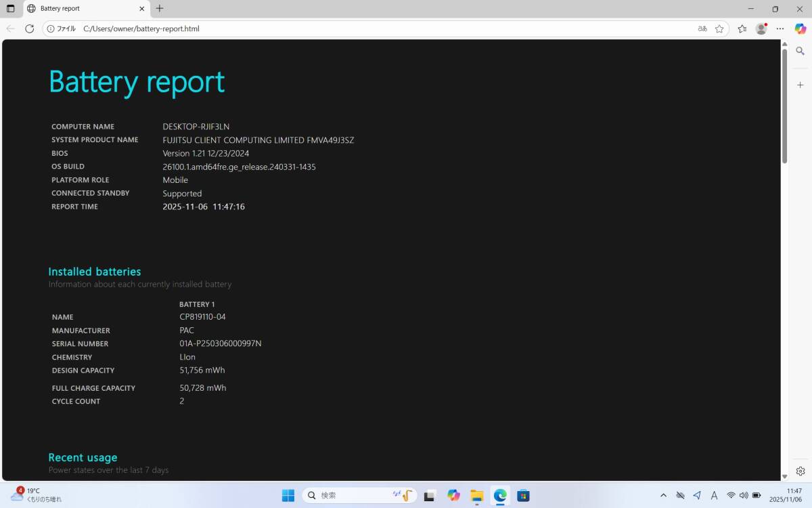Click the location arrow tray icon
Image resolution: width=812 pixels, height=508 pixels.
click(x=697, y=495)
